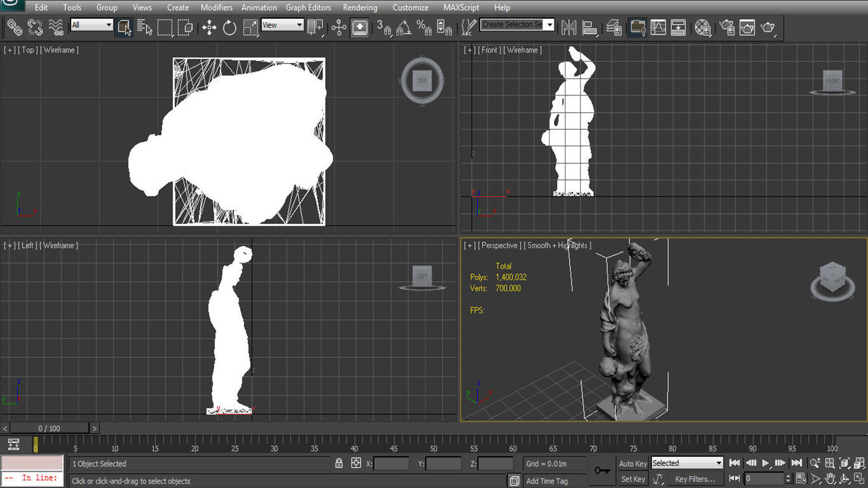Choose the Rectangular Selection Region tool
The width and height of the screenshot is (868, 488).
tap(165, 28)
